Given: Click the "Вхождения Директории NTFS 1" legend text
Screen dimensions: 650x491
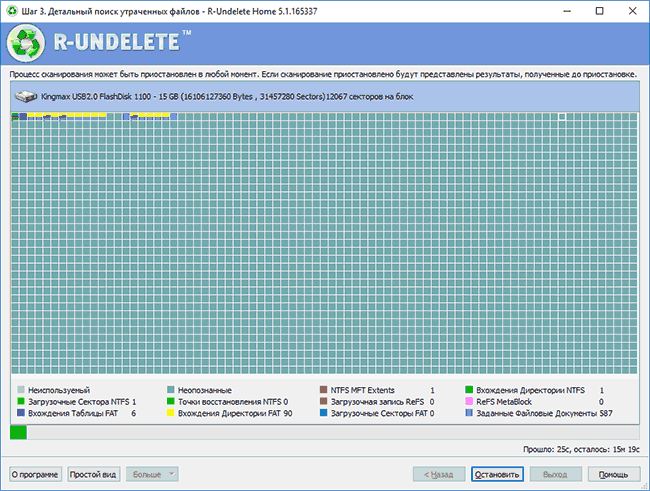Looking at the screenshot, I should click(540, 390).
